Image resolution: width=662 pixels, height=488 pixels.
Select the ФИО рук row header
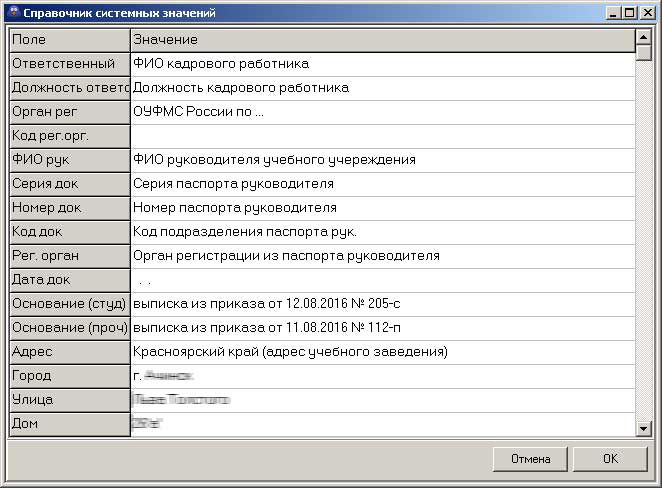(70, 160)
